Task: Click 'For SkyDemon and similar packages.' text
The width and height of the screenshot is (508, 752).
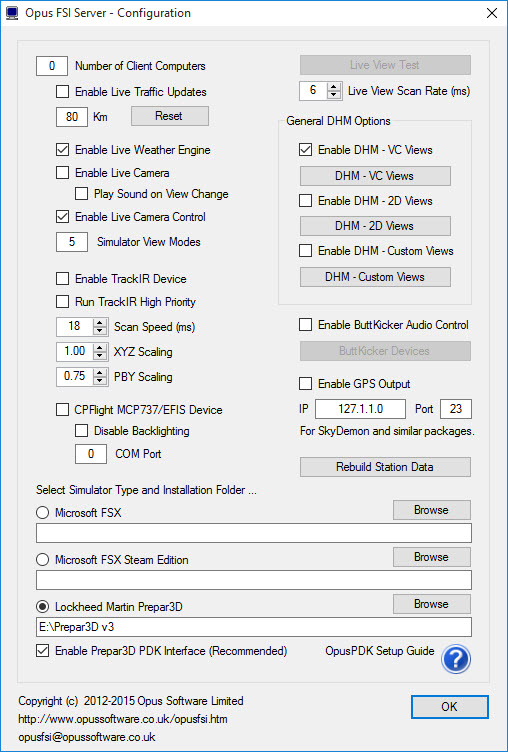Action: tap(387, 431)
